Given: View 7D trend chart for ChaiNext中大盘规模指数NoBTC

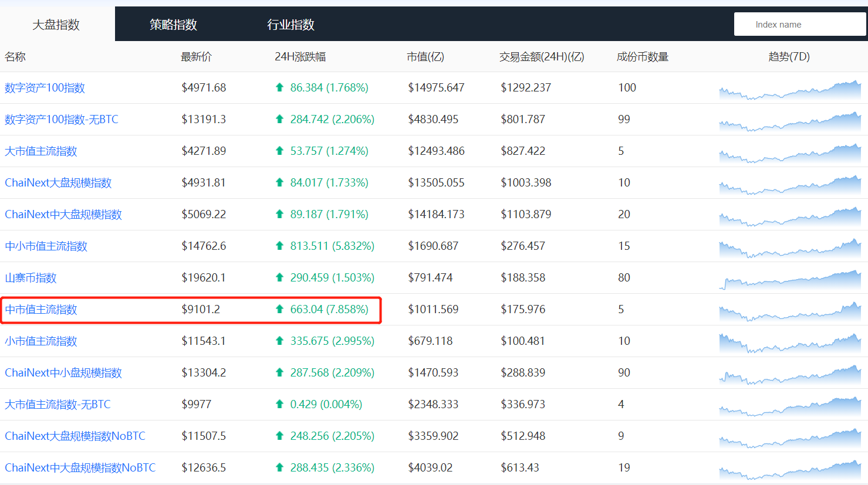Looking at the screenshot, I should pyautogui.click(x=790, y=470).
